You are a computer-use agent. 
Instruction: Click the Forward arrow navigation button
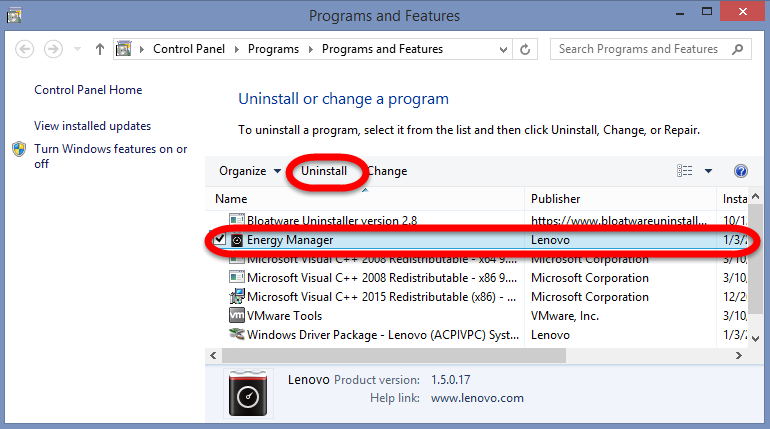pyautogui.click(x=54, y=49)
